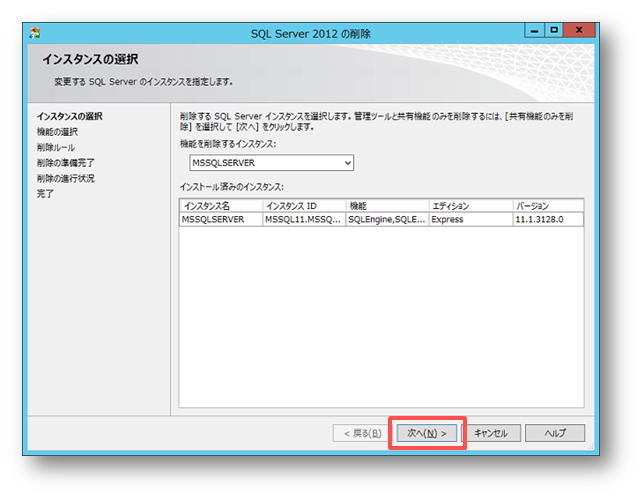
Task: Select 機能の選択 step in sidebar
Action: (57, 132)
